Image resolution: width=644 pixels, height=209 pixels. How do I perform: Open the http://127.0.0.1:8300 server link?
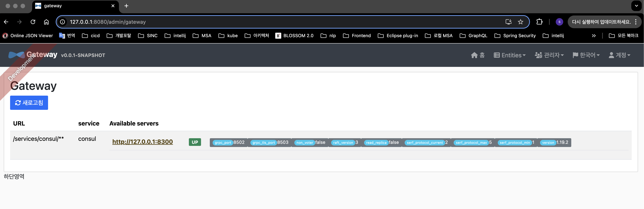click(142, 142)
